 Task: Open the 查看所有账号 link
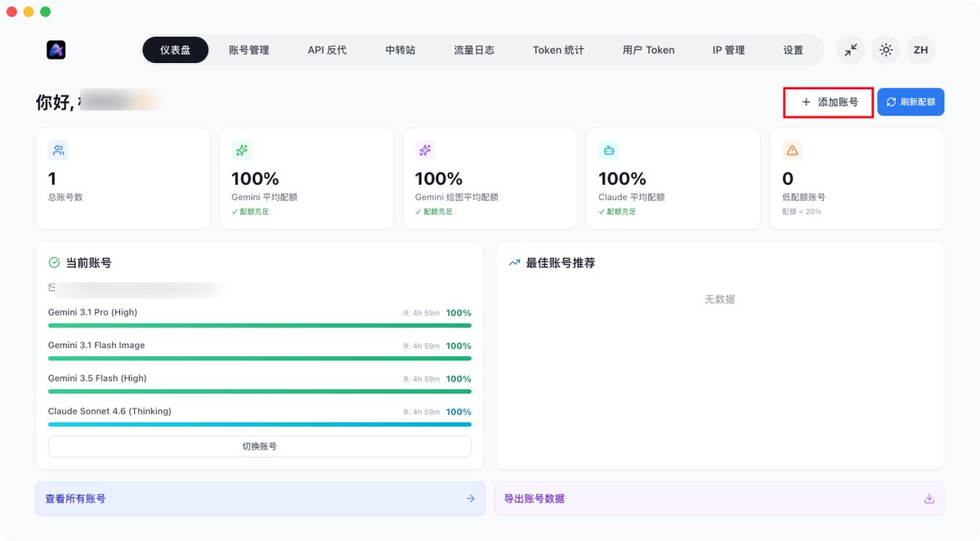pos(260,499)
